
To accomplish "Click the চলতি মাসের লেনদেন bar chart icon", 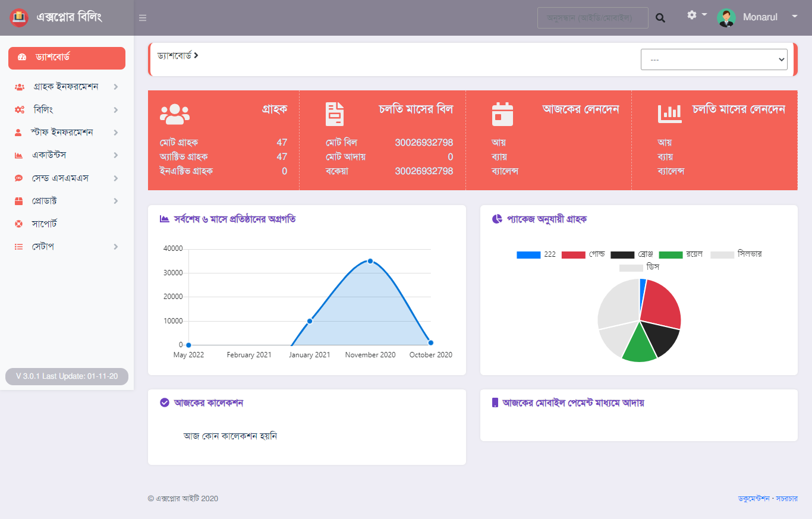I will coord(670,114).
